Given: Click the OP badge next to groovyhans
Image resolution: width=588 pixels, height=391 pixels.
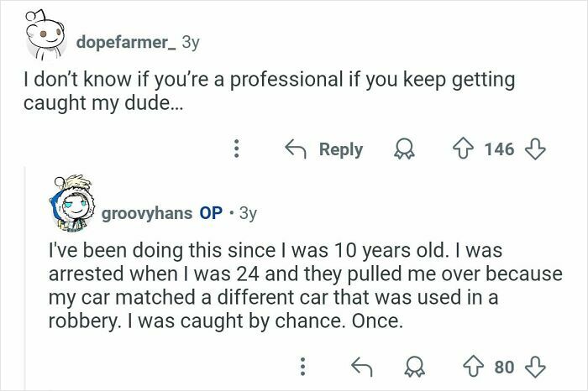Looking at the screenshot, I should pos(210,213).
